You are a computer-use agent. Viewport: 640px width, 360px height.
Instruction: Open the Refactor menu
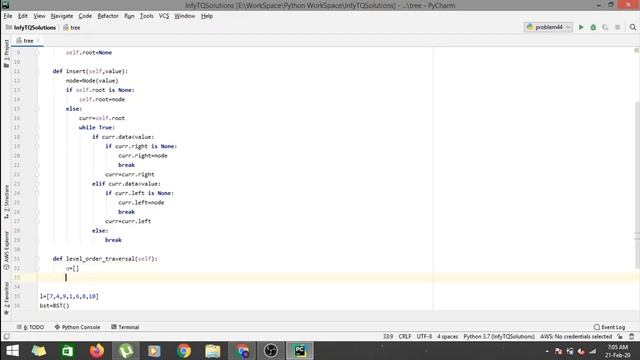click(108, 16)
